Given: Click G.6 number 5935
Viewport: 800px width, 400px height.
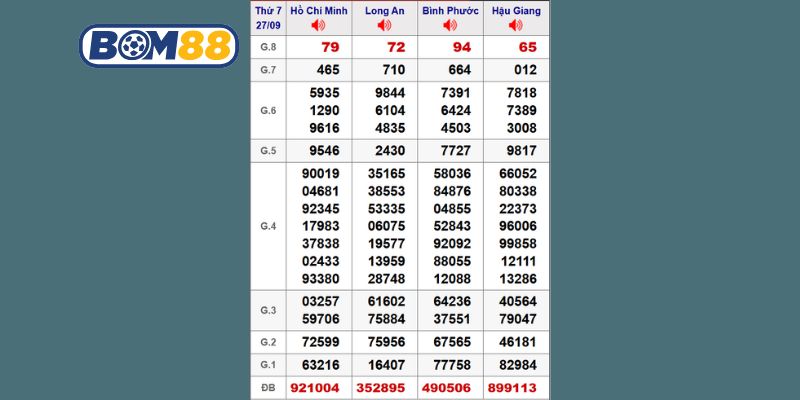Looking at the screenshot, I should click(x=324, y=93).
